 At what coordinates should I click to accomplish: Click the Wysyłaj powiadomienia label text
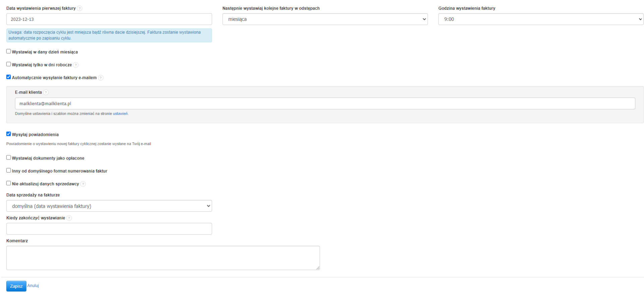click(35, 135)
